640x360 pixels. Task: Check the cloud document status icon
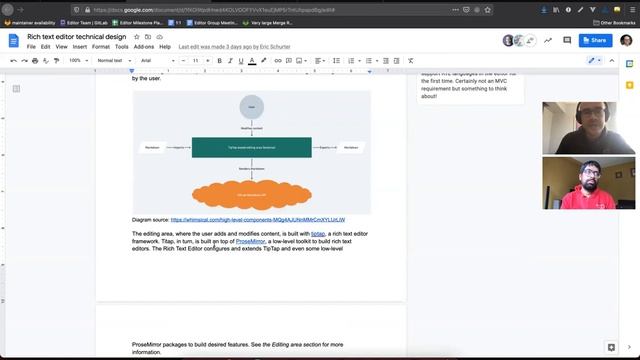point(160,37)
